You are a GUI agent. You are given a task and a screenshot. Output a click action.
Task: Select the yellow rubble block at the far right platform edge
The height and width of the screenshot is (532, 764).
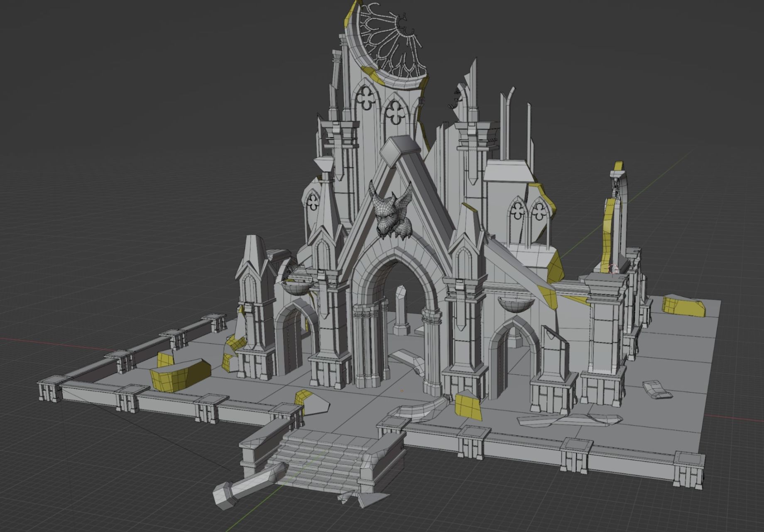683,306
